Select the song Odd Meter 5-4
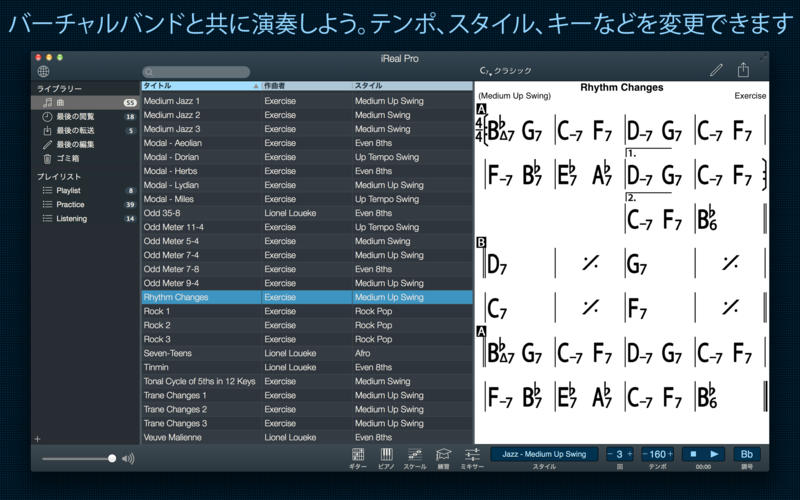 307,241
